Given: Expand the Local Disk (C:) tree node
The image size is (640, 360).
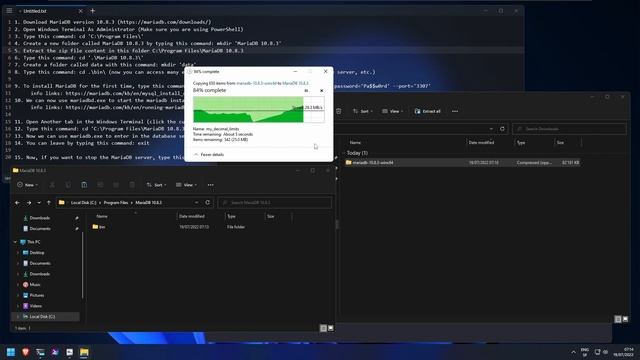Looking at the screenshot, I should click(18, 317).
